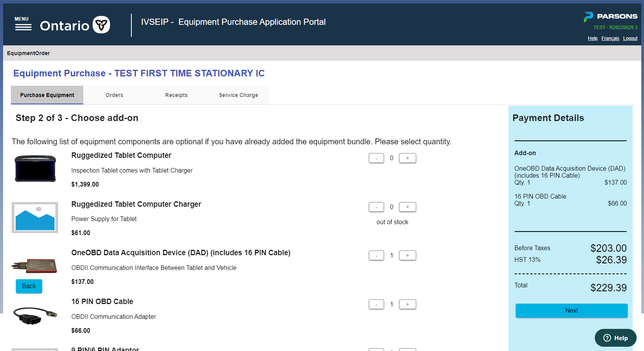Click the Logout link

click(x=630, y=38)
